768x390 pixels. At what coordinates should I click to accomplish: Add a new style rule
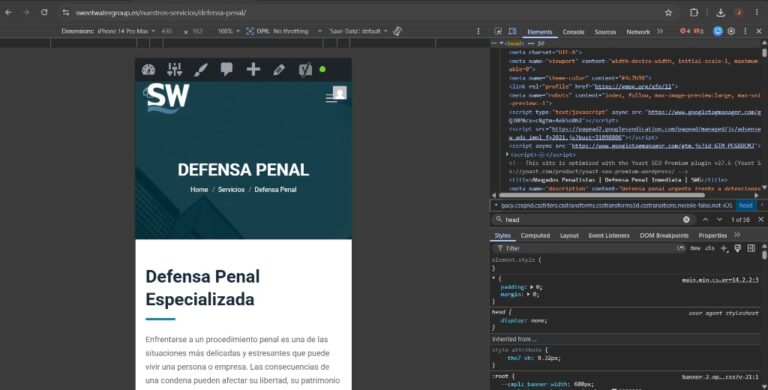724,248
